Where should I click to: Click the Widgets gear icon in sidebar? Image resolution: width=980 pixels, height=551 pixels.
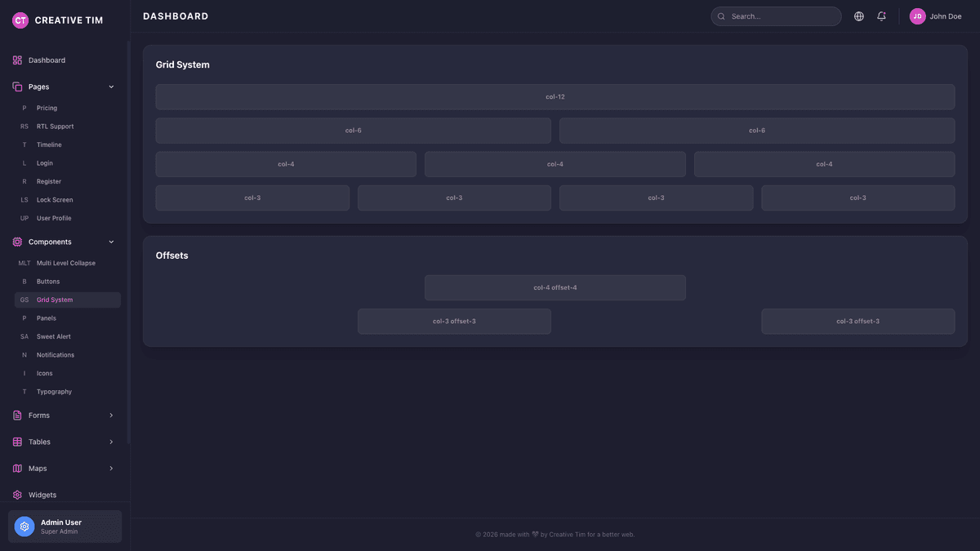click(x=16, y=495)
